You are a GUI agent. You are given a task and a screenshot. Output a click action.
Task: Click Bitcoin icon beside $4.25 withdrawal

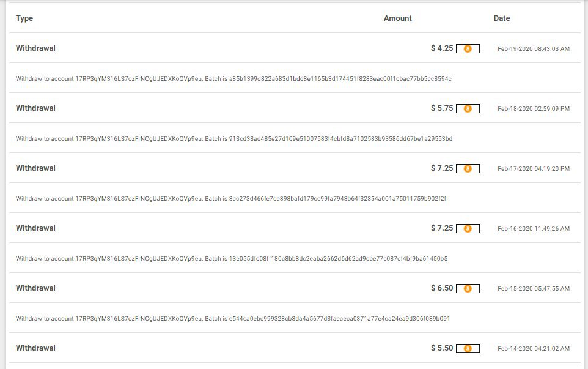(468, 48)
